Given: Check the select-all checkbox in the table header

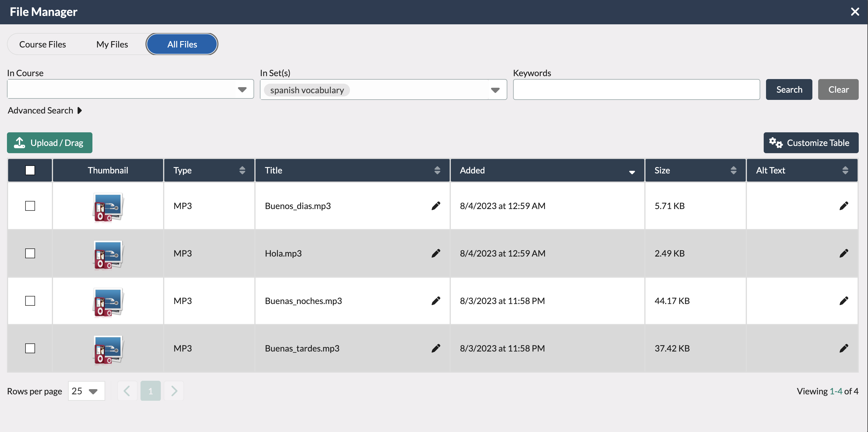Looking at the screenshot, I should coord(30,170).
